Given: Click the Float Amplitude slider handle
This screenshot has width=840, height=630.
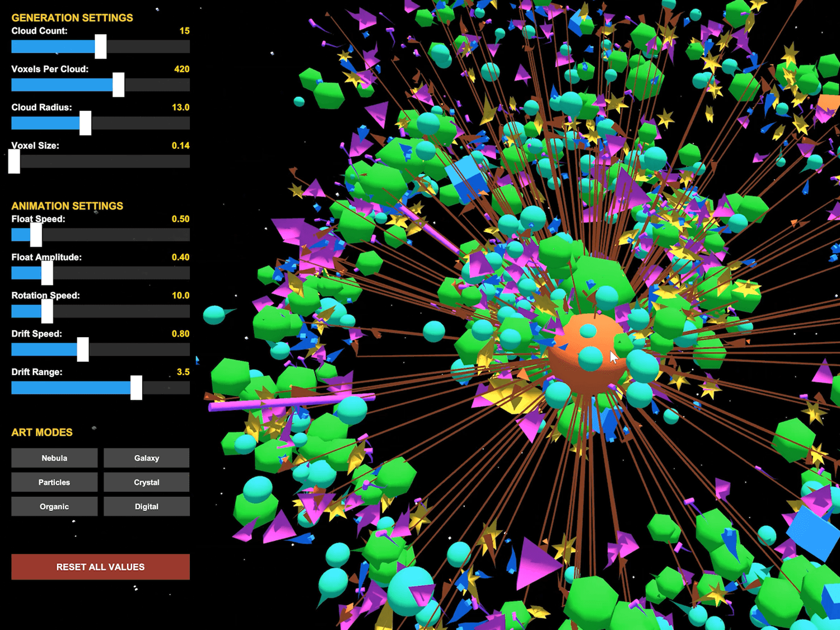Looking at the screenshot, I should (47, 273).
